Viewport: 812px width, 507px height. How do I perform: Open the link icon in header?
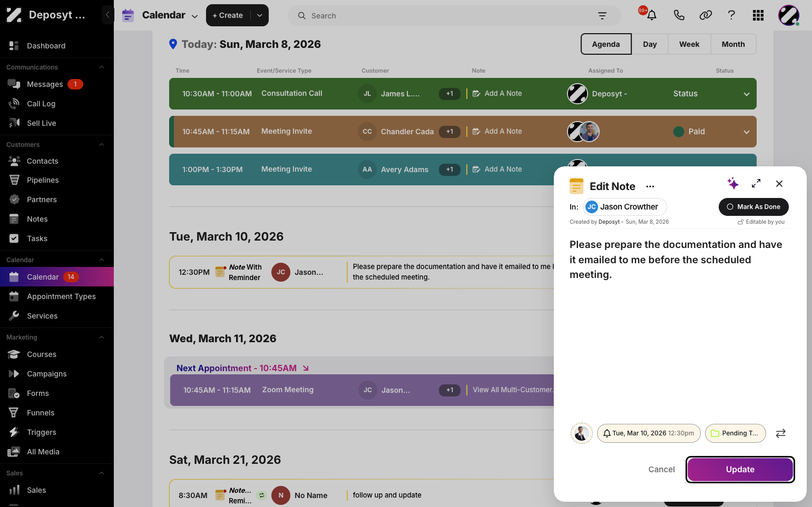coord(706,15)
